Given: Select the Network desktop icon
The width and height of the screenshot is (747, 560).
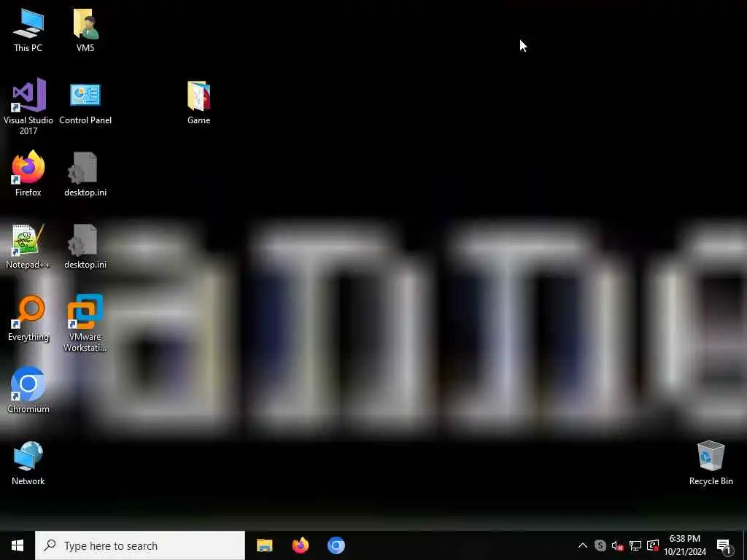Looking at the screenshot, I should [x=28, y=463].
